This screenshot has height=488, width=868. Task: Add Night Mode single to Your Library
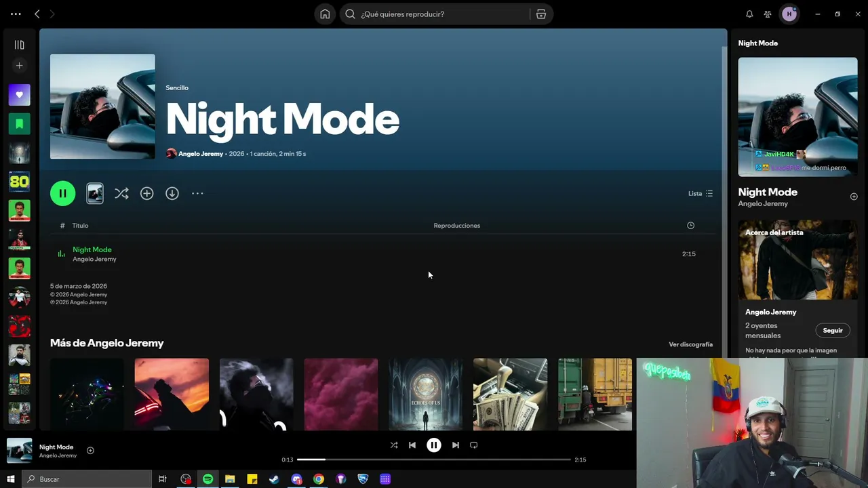tap(146, 193)
